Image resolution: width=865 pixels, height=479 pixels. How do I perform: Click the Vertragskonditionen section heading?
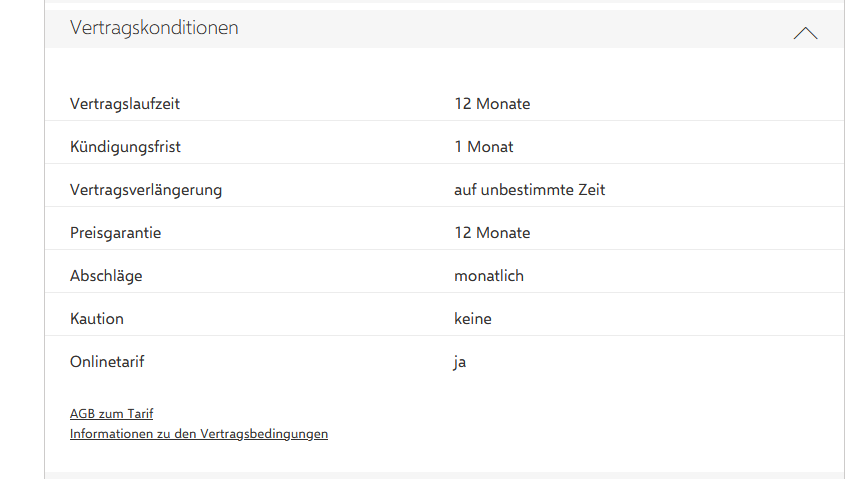[x=154, y=28]
